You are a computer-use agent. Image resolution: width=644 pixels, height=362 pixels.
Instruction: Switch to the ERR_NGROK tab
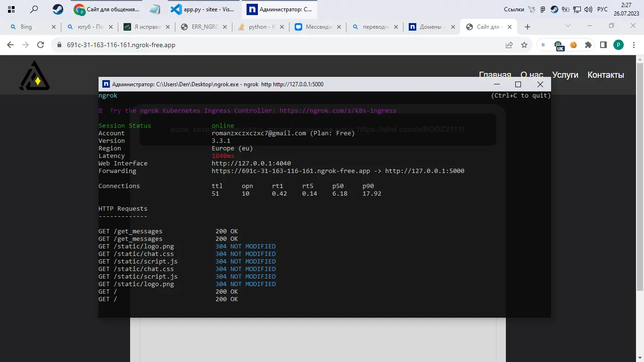pyautogui.click(x=204, y=27)
